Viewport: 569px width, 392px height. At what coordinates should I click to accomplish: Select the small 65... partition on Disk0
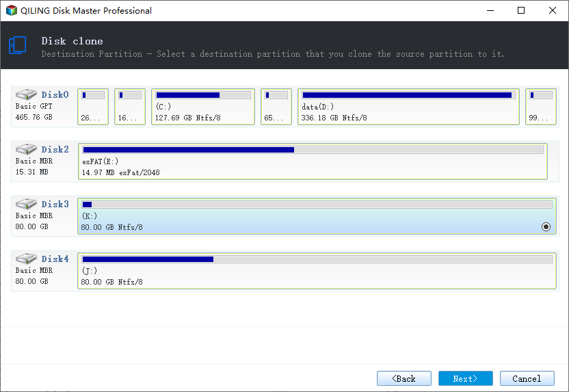pyautogui.click(x=276, y=107)
